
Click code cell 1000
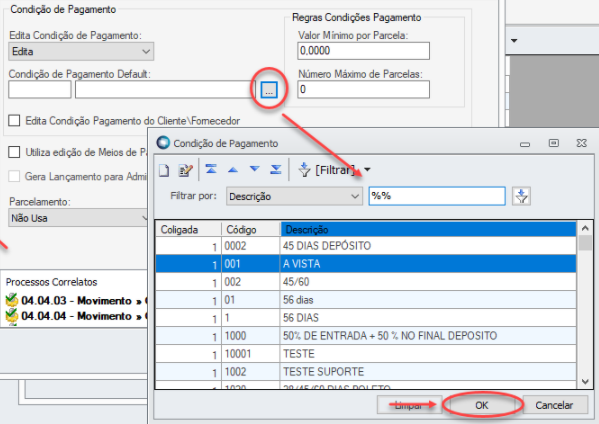point(251,335)
